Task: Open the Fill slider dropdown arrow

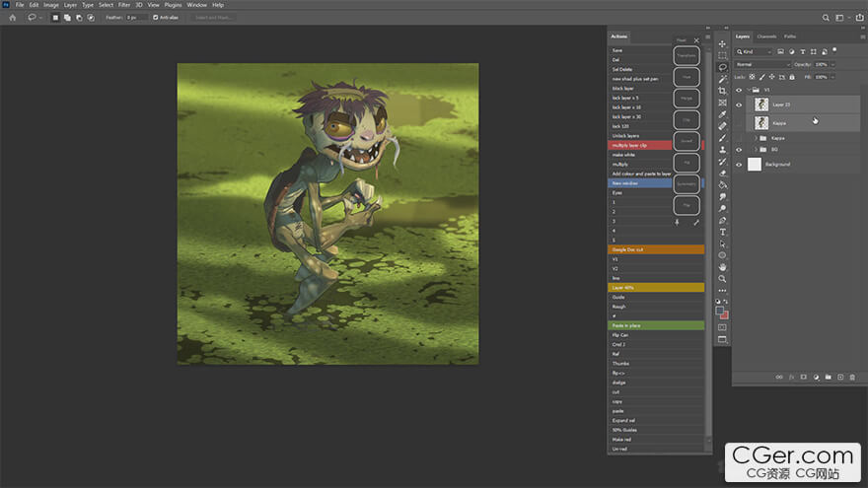Action: 832,77
